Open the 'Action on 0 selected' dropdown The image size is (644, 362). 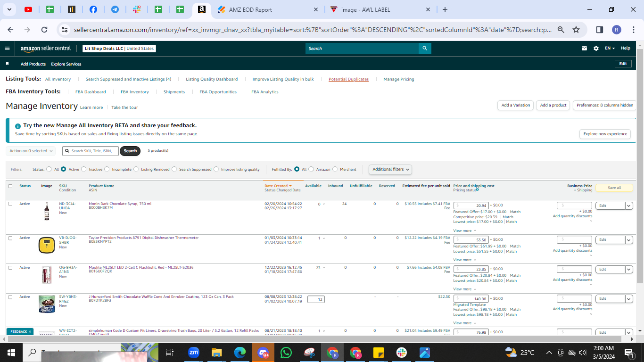pos(31,151)
